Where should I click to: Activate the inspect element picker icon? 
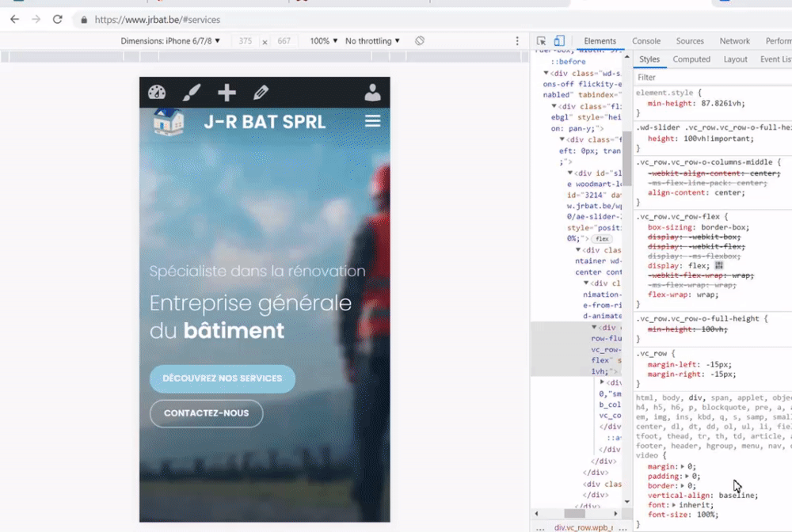(542, 41)
